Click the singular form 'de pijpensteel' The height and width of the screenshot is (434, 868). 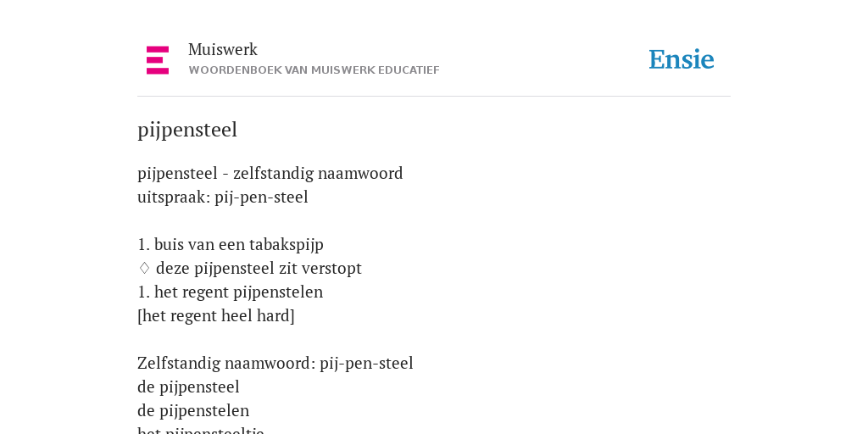(x=188, y=387)
